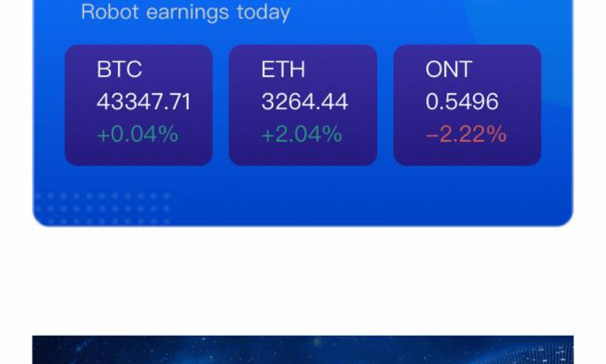Select the ETH price 3264.44

(304, 102)
